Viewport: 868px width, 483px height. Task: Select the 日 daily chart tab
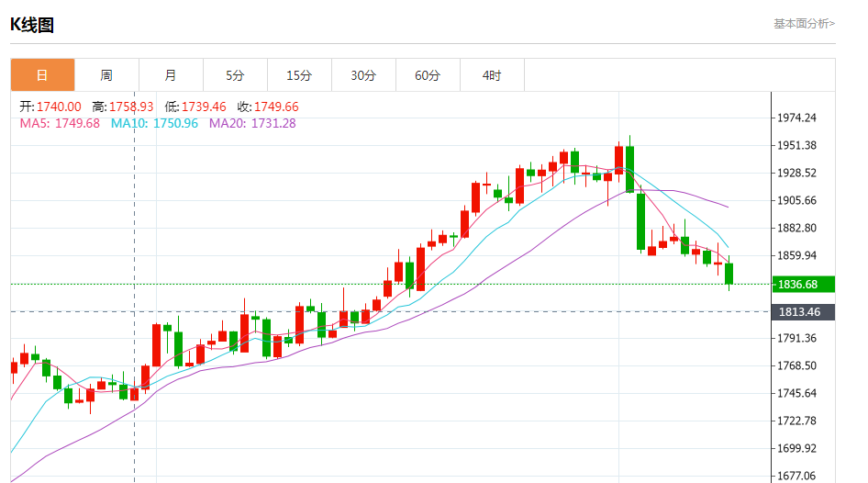coord(42,75)
